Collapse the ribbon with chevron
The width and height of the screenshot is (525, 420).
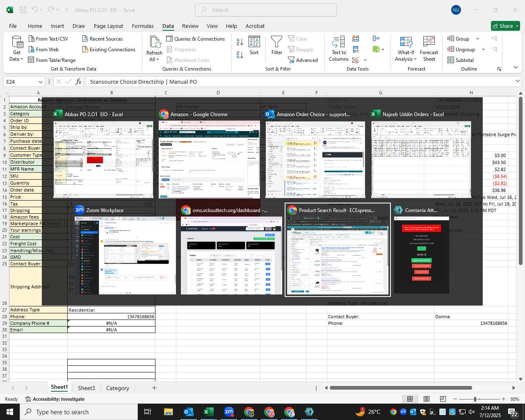pos(516,68)
